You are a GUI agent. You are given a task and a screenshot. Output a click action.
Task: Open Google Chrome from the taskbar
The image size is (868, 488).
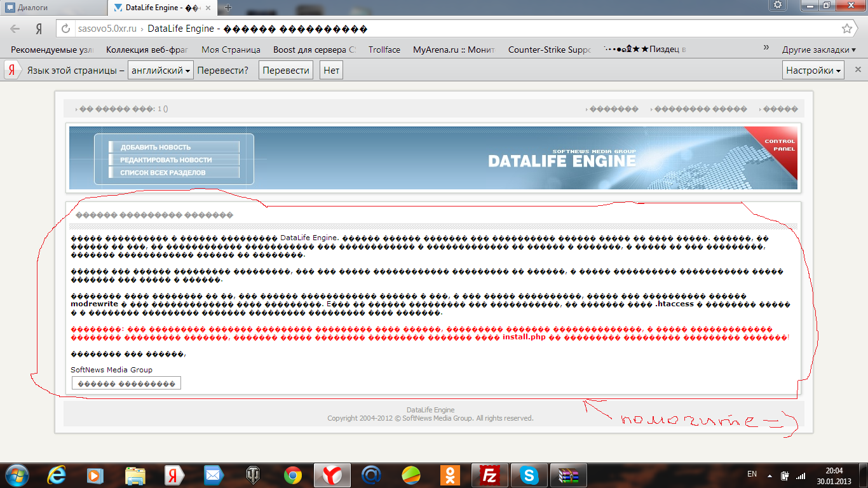[x=292, y=475]
